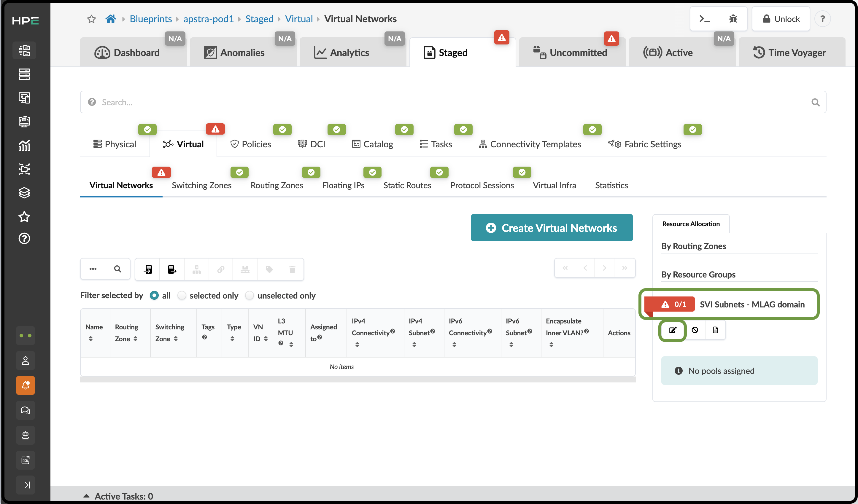Screen dimensions: 858x504
Task: Select the 'all' filter radio button
Action: [154, 295]
